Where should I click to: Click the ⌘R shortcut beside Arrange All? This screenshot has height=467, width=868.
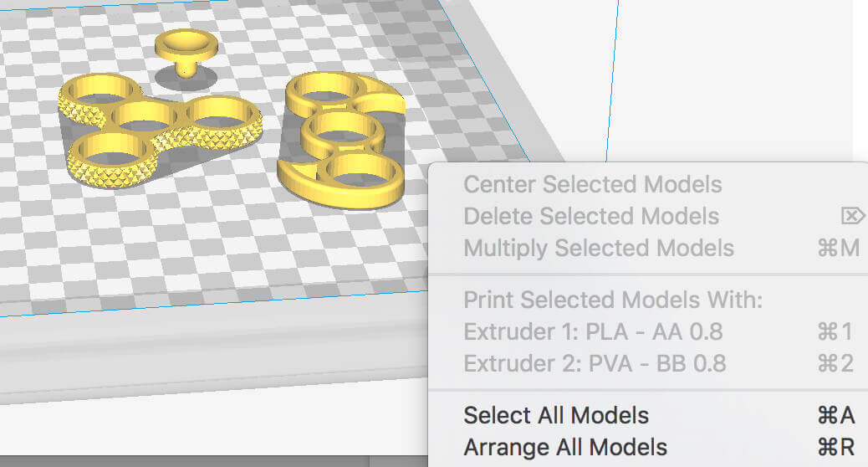(836, 448)
